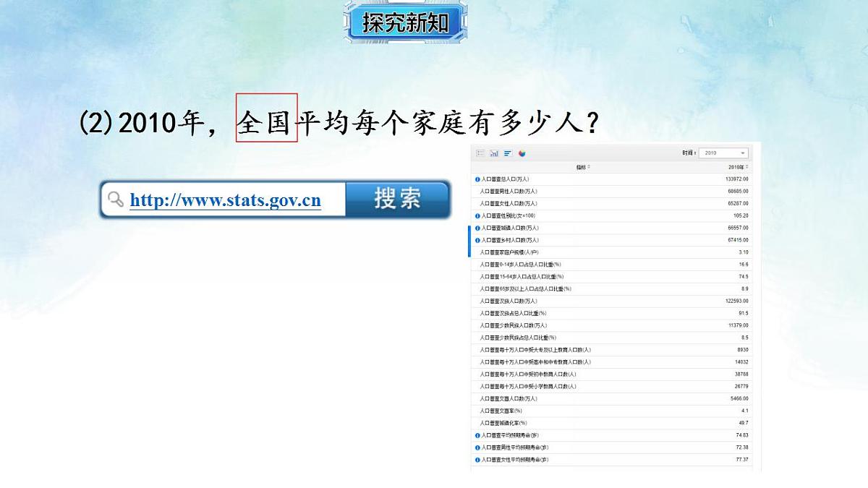Click the value 11379.00
The width and height of the screenshot is (868, 488).
point(738,325)
